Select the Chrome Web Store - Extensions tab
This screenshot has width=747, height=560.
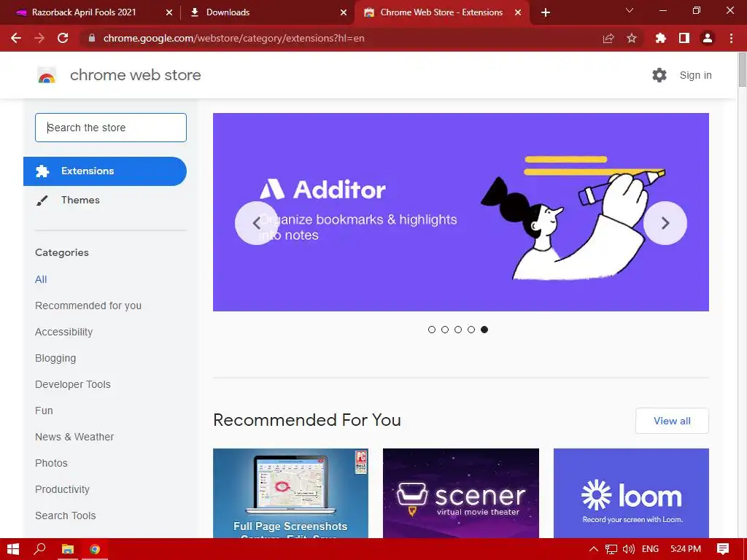click(441, 12)
